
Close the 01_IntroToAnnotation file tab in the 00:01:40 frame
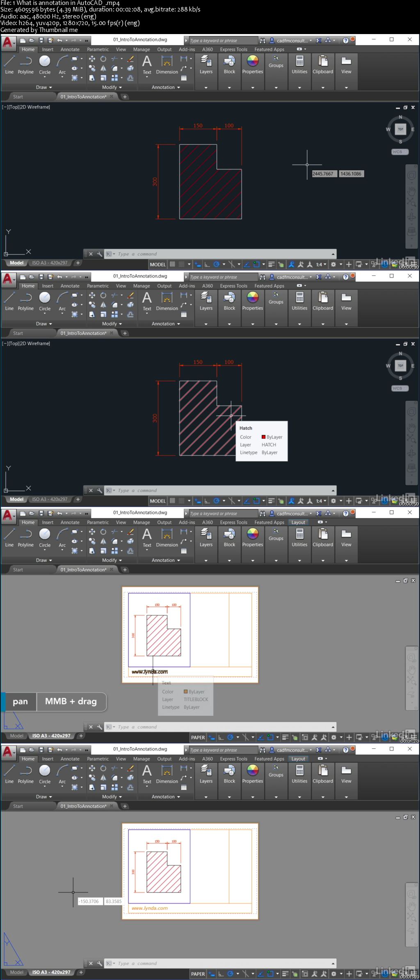112,806
